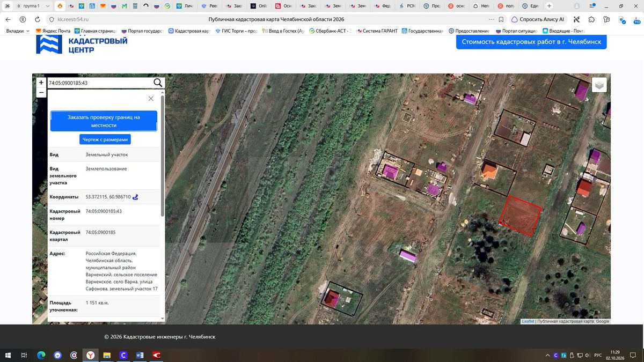Click Стоимость кадастровых работ в г. Челябинск button
644x362 pixels.
tap(531, 42)
